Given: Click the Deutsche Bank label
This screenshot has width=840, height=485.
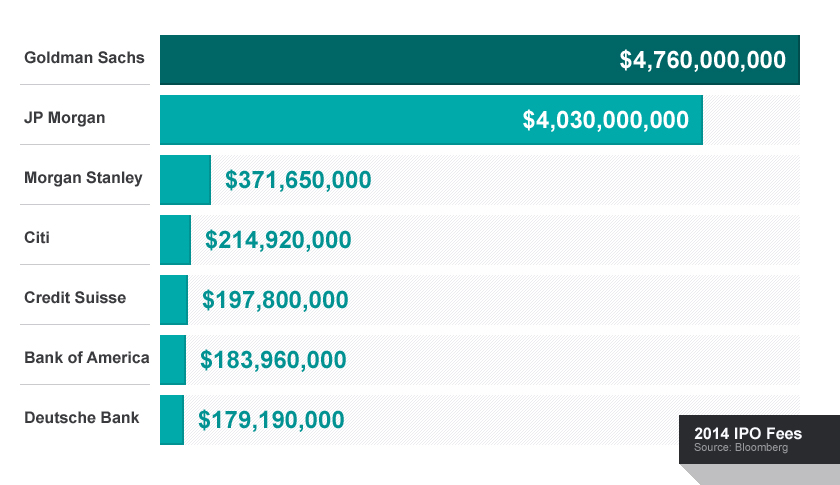Looking at the screenshot, I should [x=82, y=417].
